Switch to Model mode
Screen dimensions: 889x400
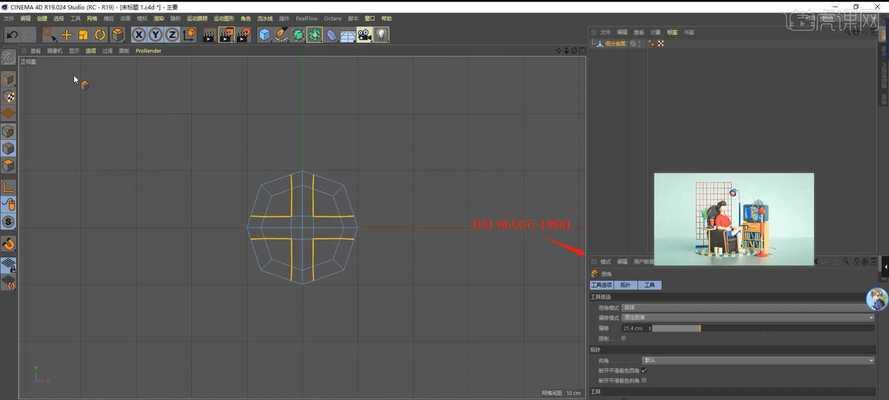(x=8, y=79)
